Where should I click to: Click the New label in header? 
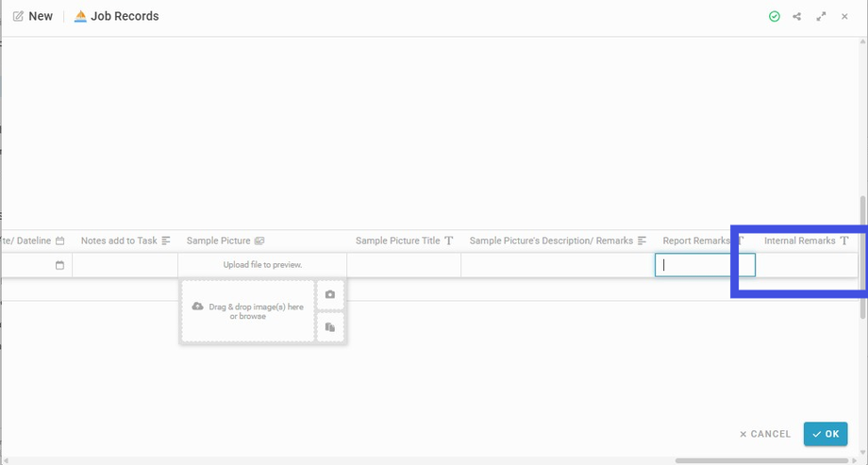point(41,16)
